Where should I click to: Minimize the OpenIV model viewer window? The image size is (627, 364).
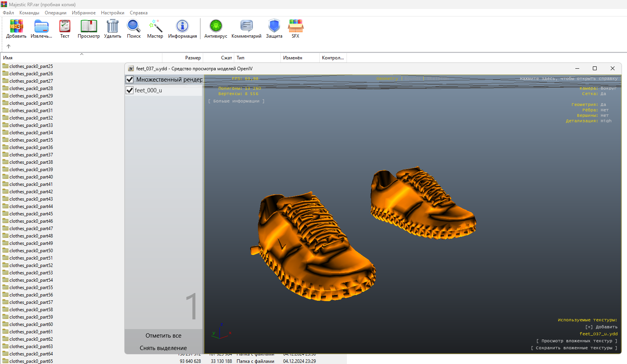[577, 68]
